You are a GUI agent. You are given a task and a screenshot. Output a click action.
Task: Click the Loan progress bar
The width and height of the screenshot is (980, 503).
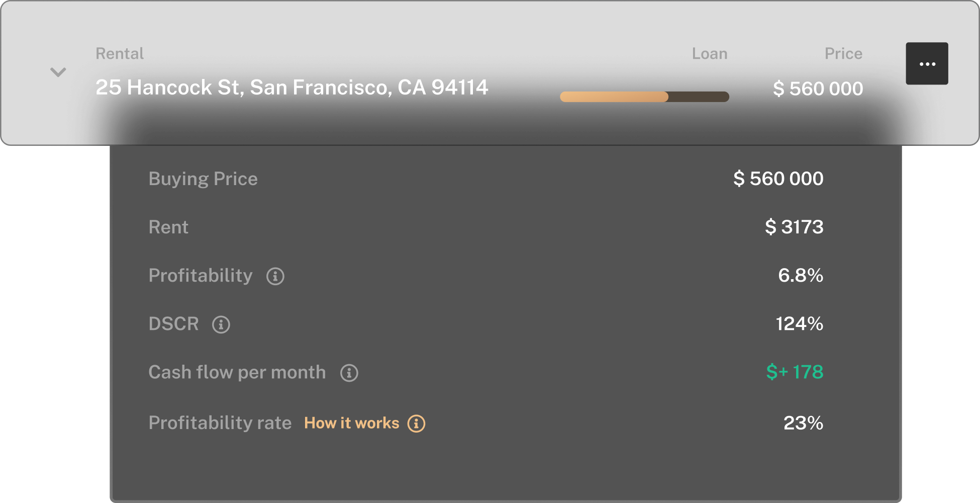[x=644, y=97]
